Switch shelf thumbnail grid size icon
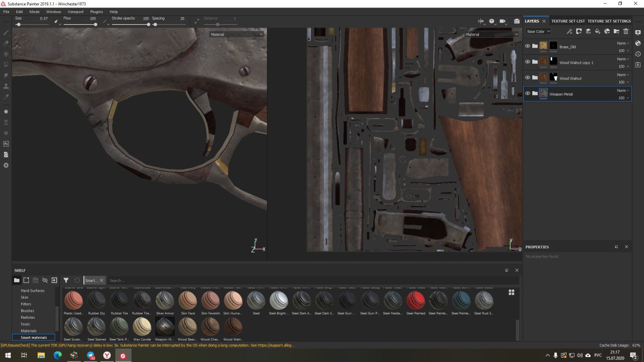This screenshot has height=362, width=644. [511, 292]
